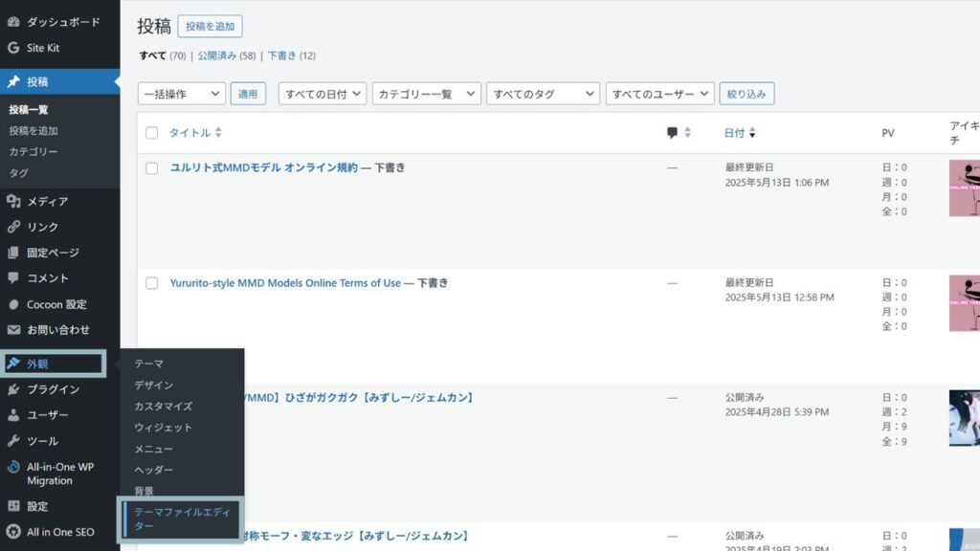This screenshot has width=980, height=551.
Task: Open the Dashboard icon in sidebar
Action: point(13,22)
